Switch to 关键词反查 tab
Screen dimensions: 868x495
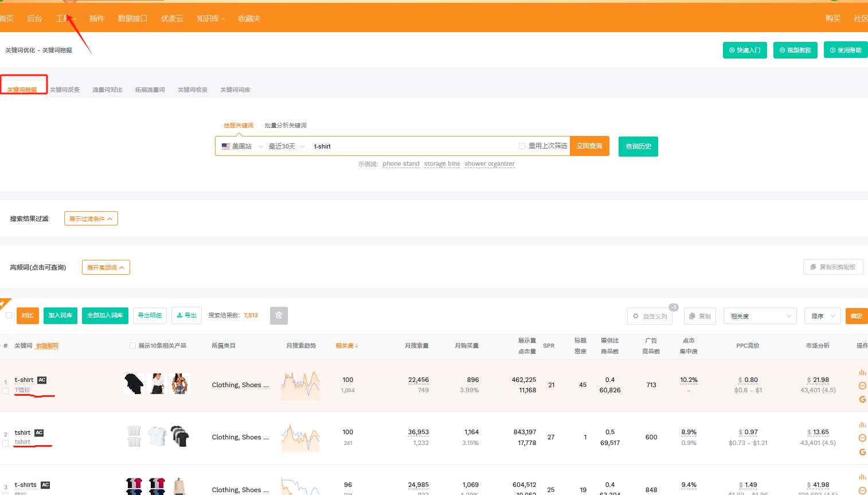tap(65, 89)
